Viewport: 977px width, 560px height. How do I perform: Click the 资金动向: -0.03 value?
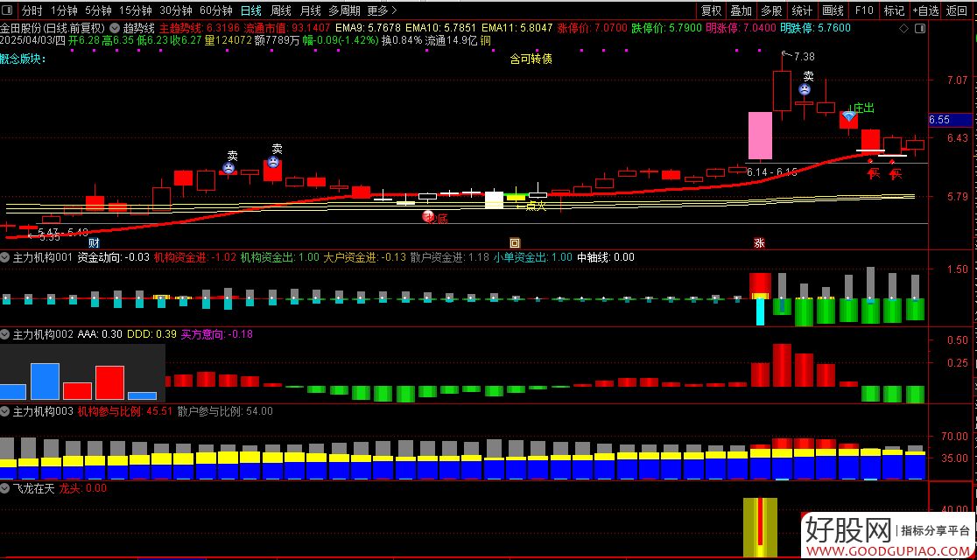tap(114, 257)
